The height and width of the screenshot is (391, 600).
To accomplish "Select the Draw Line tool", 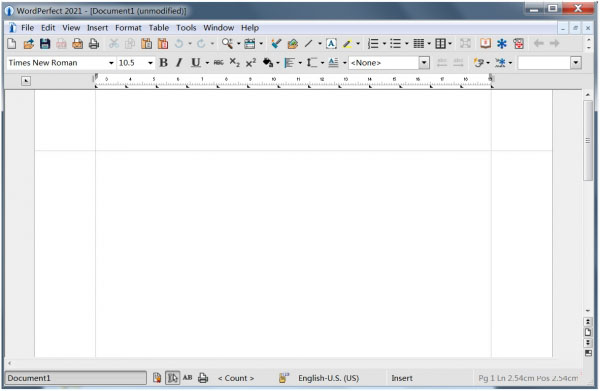I will [x=308, y=44].
